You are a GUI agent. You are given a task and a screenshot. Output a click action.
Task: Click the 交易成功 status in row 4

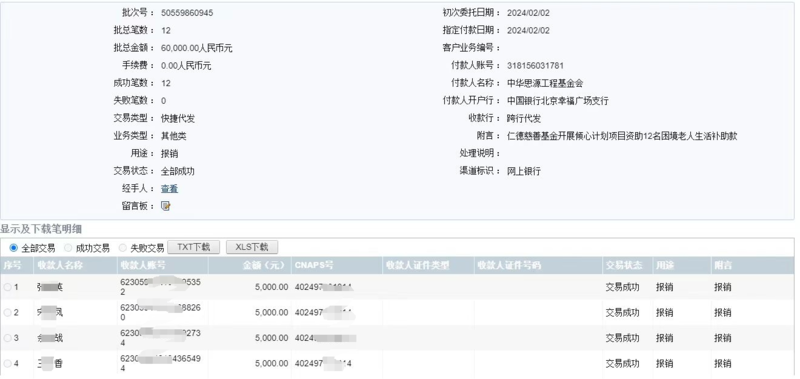pyautogui.click(x=622, y=364)
